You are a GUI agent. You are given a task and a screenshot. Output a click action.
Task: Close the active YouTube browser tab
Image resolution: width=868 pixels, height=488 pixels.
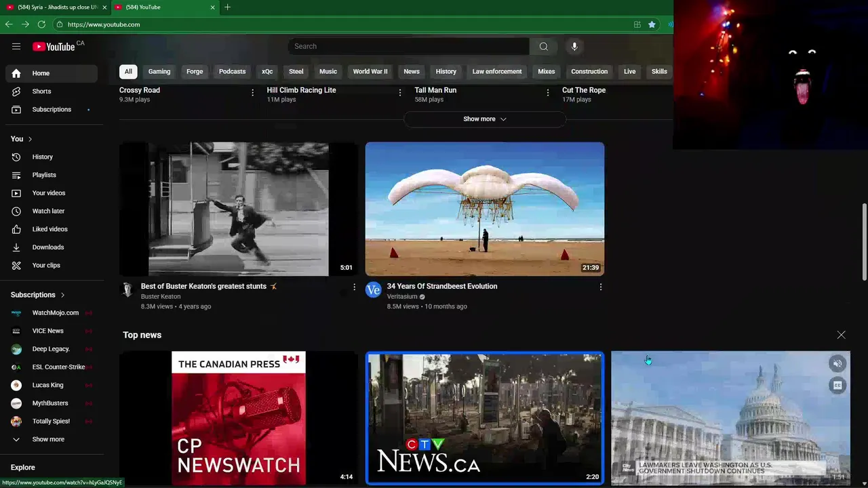(x=212, y=7)
